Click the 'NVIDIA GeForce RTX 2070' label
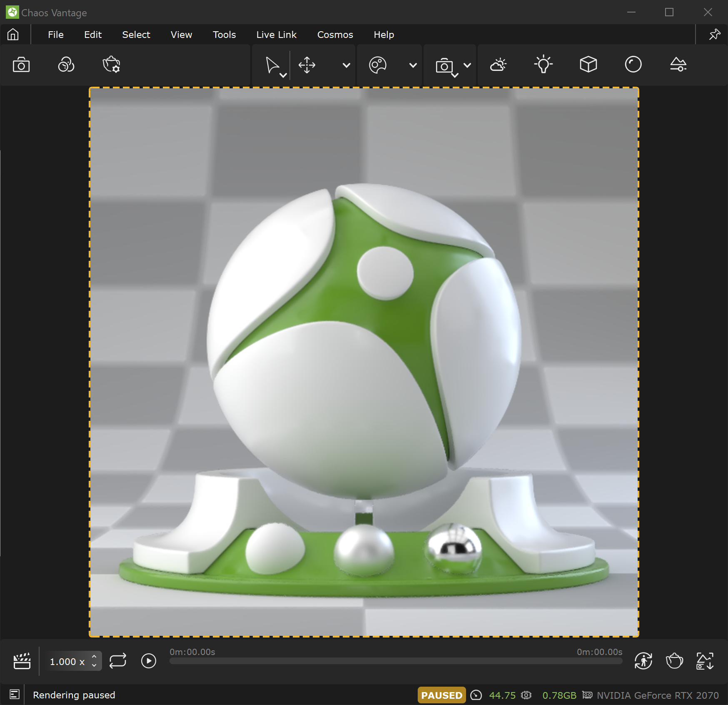 tap(658, 695)
